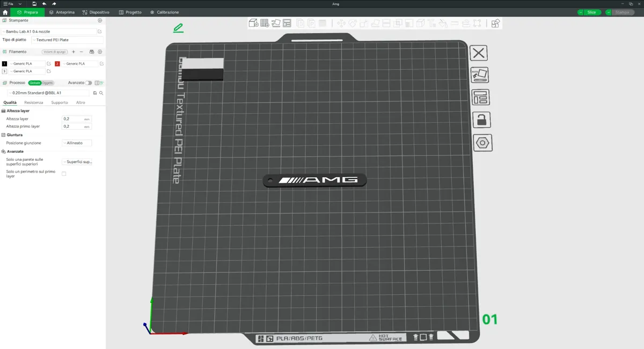The height and width of the screenshot is (349, 644).
Task: Click the plate's arrange objects icon
Action: pyautogui.click(x=480, y=98)
